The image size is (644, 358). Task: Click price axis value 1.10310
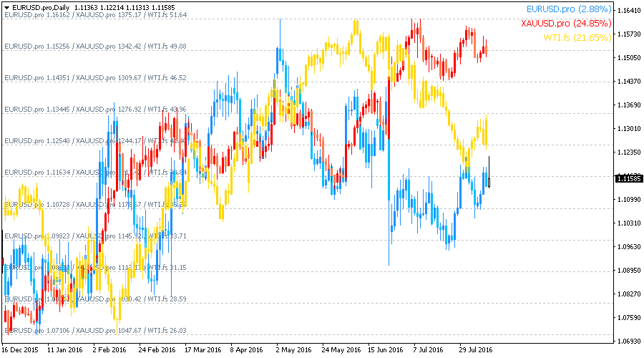click(629, 223)
